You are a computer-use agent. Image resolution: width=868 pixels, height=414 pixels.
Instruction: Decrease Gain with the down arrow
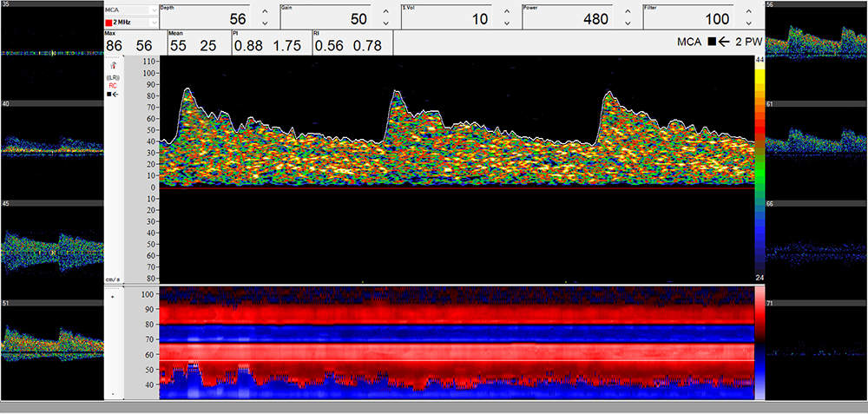pos(385,23)
